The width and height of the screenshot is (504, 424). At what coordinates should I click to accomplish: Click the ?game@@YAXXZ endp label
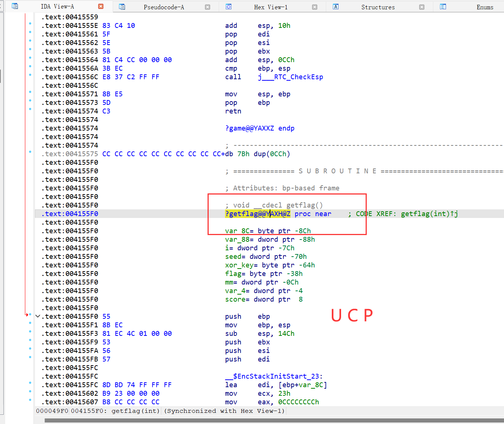[260, 128]
